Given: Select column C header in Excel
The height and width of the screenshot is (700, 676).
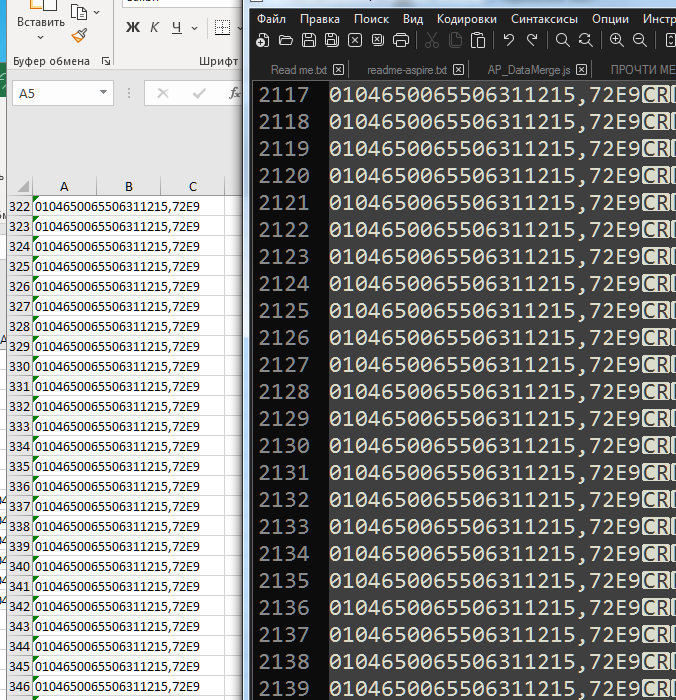Looking at the screenshot, I should click(x=193, y=186).
